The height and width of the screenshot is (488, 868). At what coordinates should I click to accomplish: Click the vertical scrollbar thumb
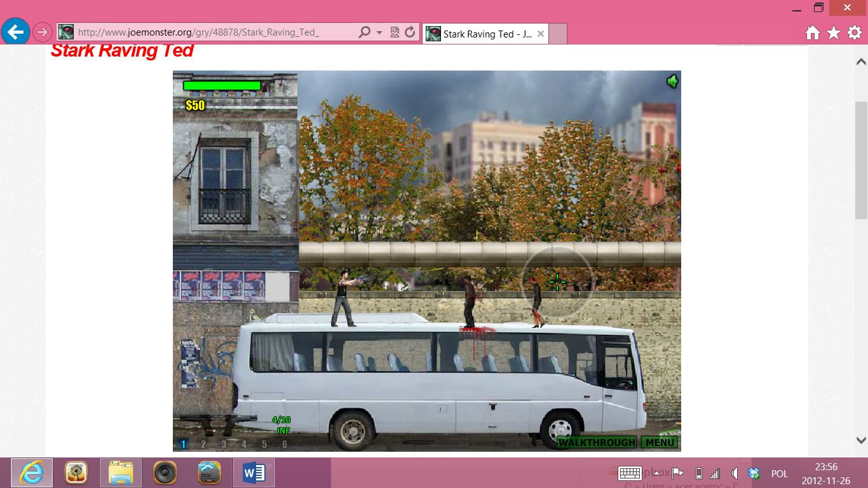point(861,160)
